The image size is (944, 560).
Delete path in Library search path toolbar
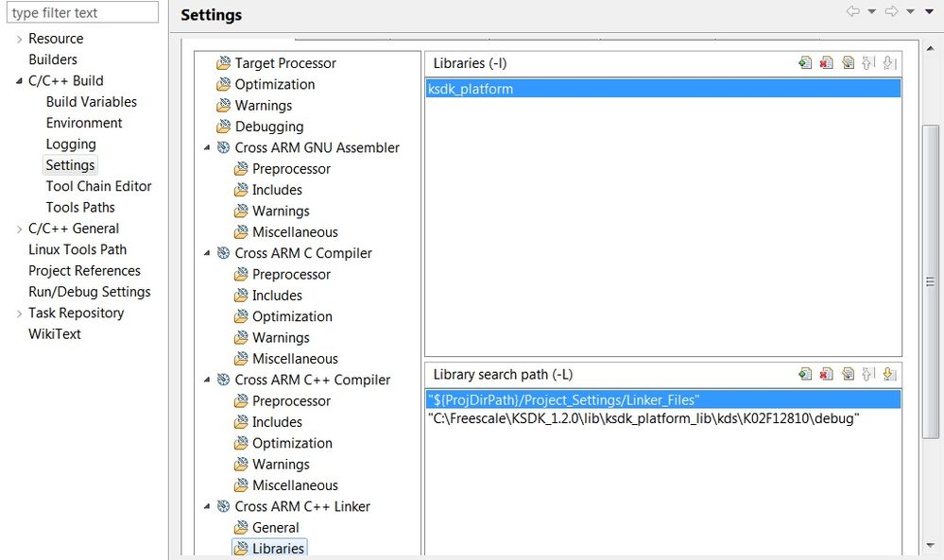[827, 374]
